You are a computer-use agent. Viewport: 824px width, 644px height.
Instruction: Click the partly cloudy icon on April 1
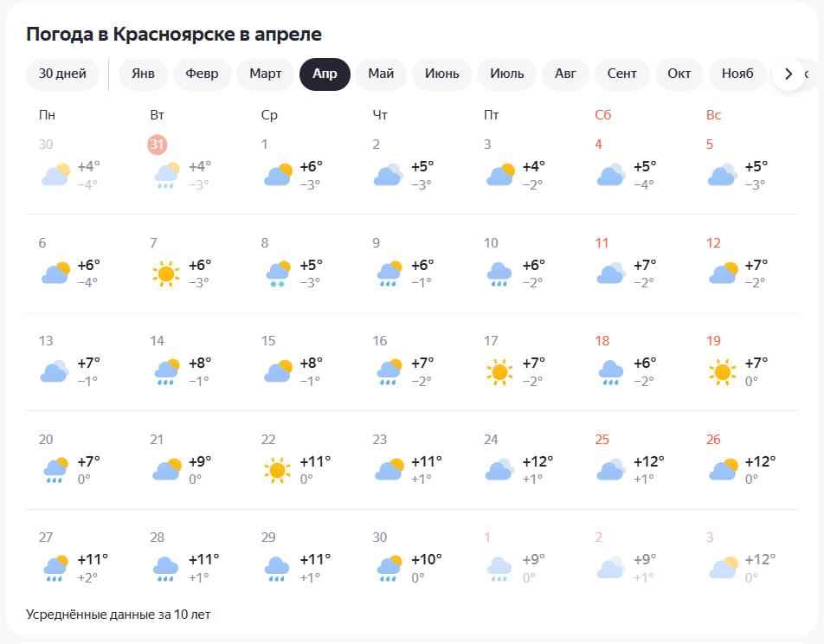(277, 175)
